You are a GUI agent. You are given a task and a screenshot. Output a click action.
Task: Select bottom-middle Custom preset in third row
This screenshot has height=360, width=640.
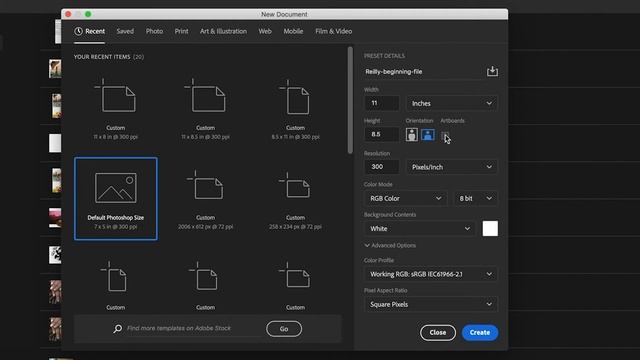pyautogui.click(x=205, y=284)
